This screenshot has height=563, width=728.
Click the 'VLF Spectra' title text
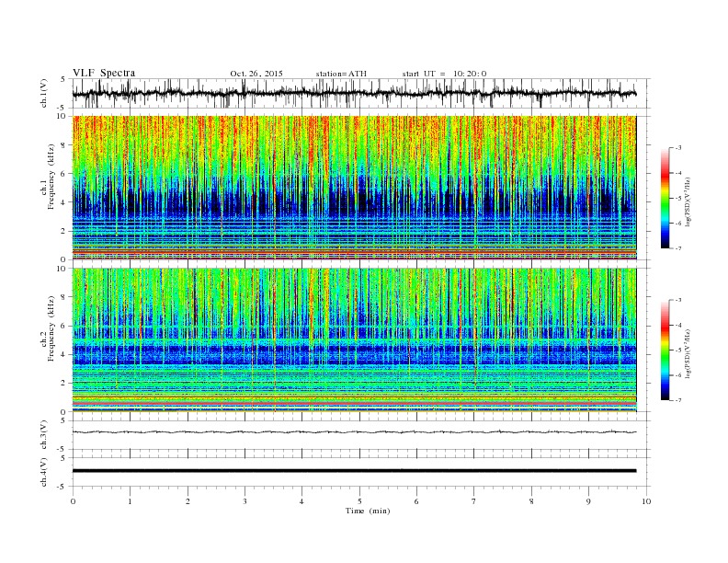[104, 73]
